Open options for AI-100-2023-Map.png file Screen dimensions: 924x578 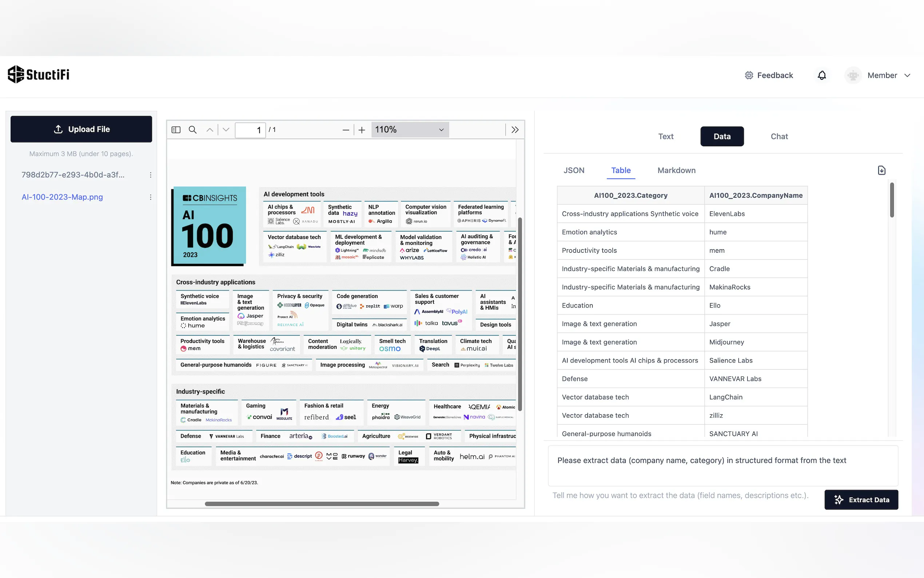tap(151, 197)
